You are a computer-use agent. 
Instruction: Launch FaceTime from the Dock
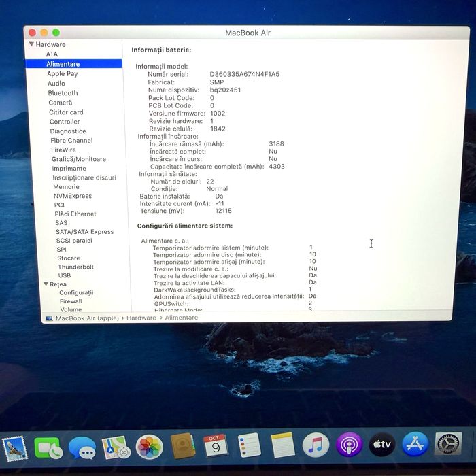(48, 447)
